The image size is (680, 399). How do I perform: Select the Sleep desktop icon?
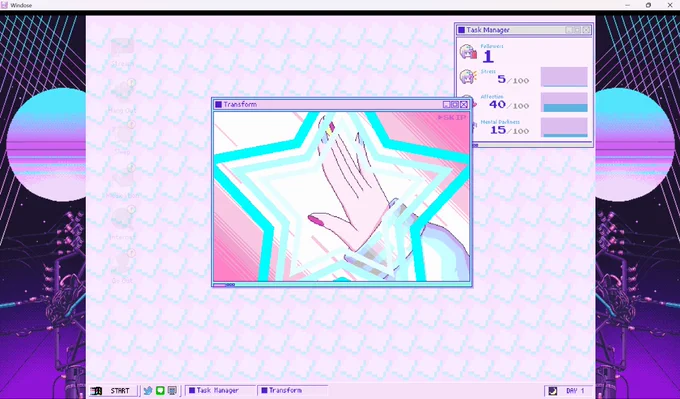pyautogui.click(x=122, y=138)
